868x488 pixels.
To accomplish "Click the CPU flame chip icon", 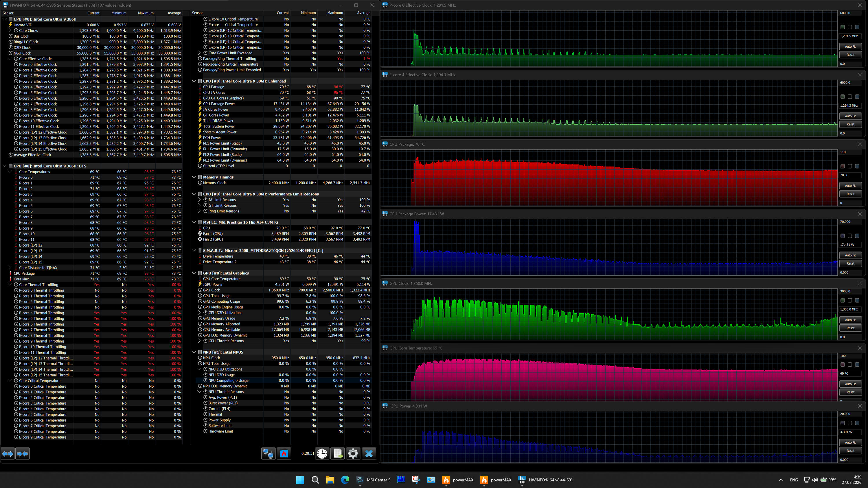I will click(284, 454).
